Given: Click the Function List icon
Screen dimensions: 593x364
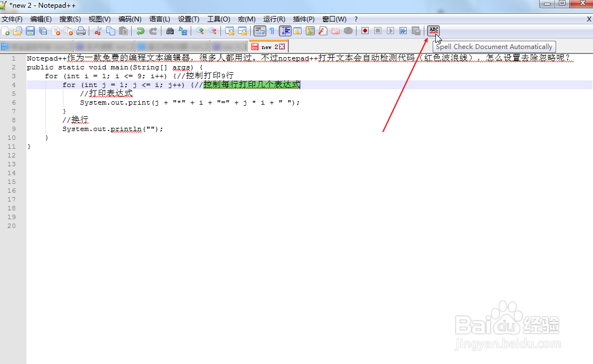Looking at the screenshot, I should pos(322,31).
